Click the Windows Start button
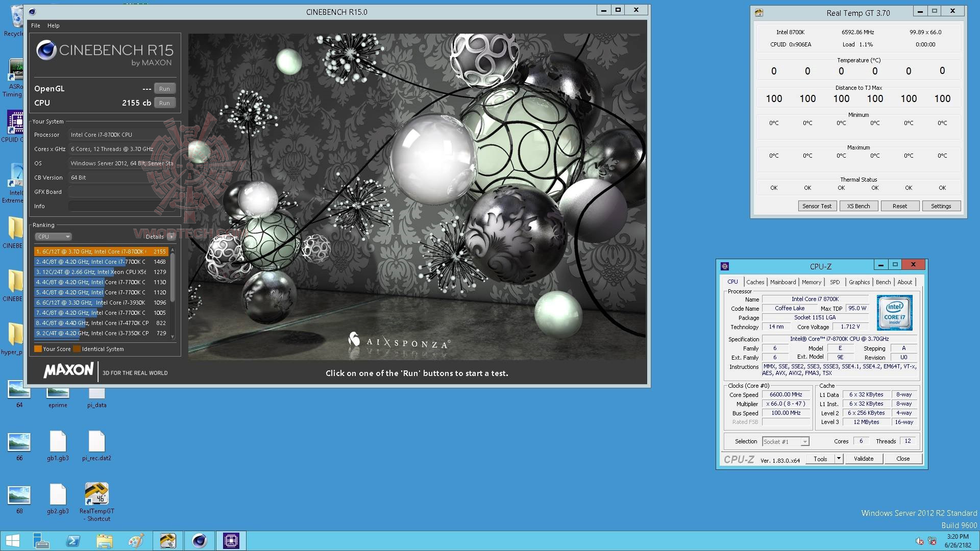The height and width of the screenshot is (551, 980). click(12, 541)
